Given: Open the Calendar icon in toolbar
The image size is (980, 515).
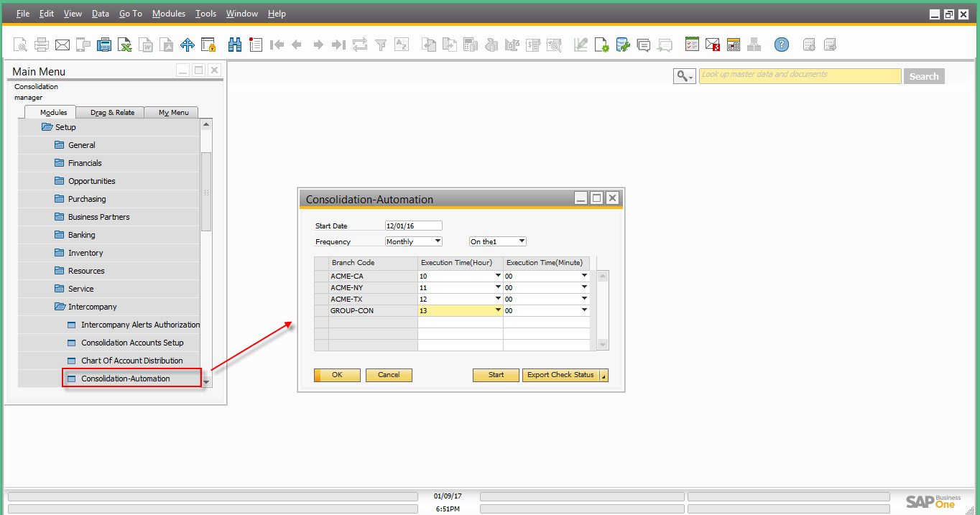Looking at the screenshot, I should [x=733, y=45].
